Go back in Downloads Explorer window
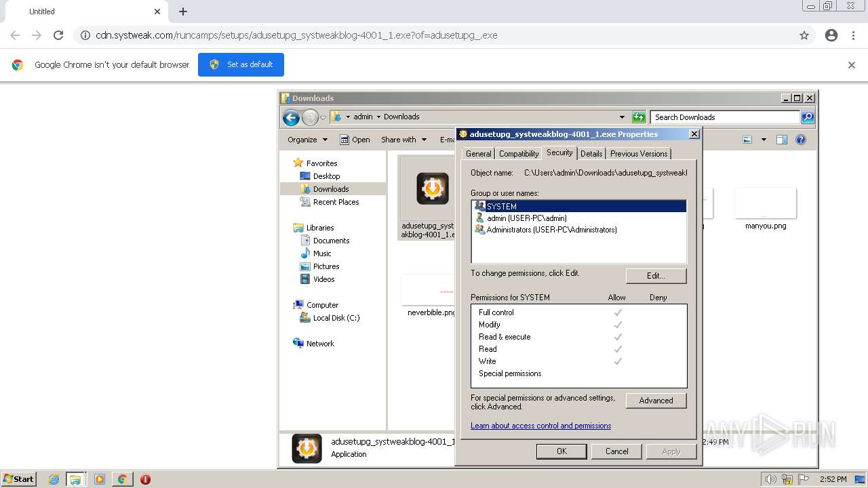Viewport: 868px width, 488px height. pos(291,117)
